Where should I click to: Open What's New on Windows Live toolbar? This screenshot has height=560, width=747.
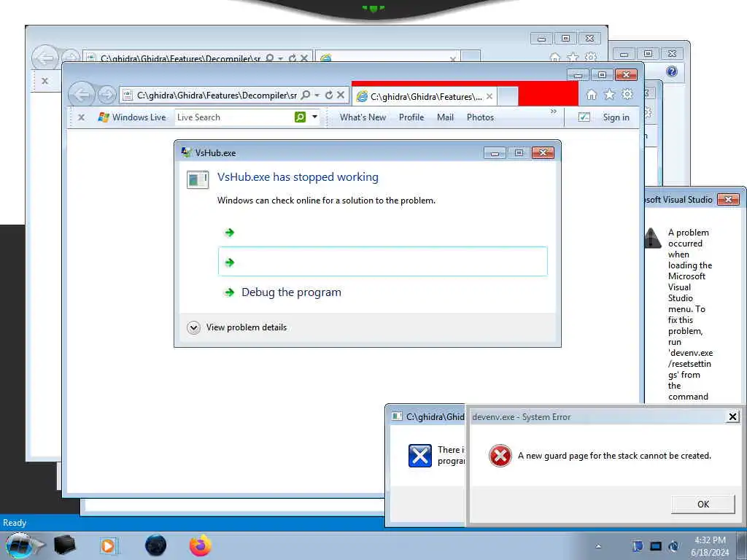click(x=363, y=117)
